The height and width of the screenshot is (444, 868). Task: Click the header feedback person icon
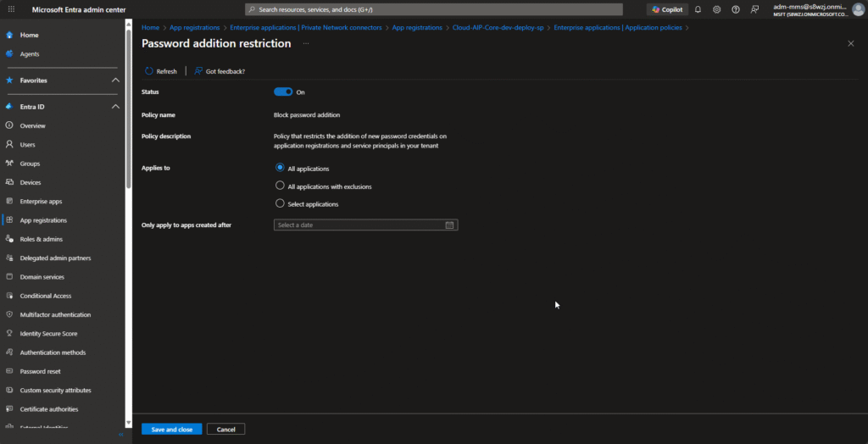pyautogui.click(x=754, y=9)
